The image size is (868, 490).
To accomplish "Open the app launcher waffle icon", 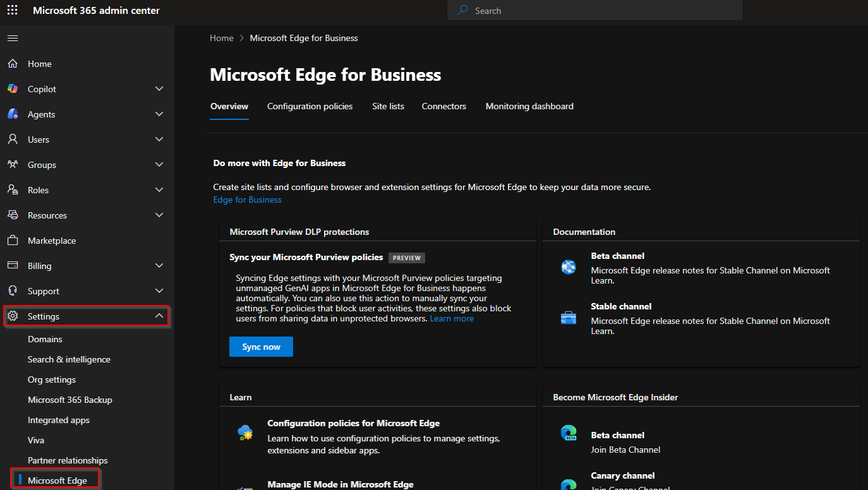I will tap(13, 11).
